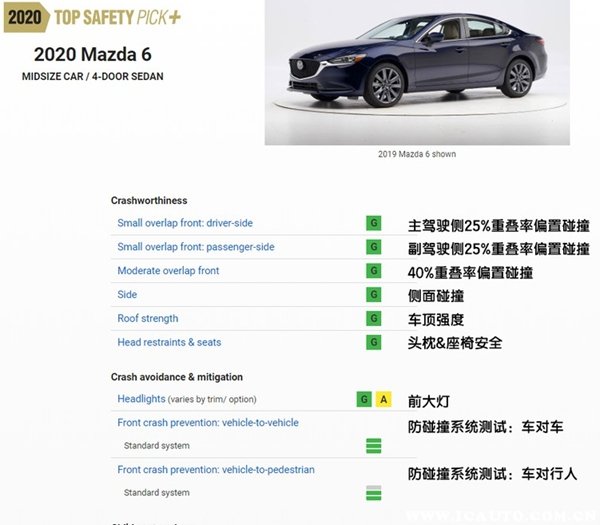The height and width of the screenshot is (525, 600).
Task: Open the Roof strength link
Action: point(147,319)
